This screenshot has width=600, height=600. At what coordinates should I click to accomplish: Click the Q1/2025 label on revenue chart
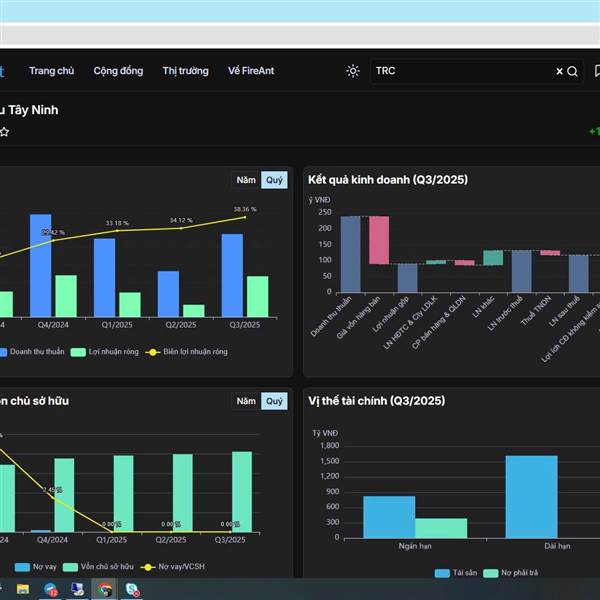click(117, 325)
